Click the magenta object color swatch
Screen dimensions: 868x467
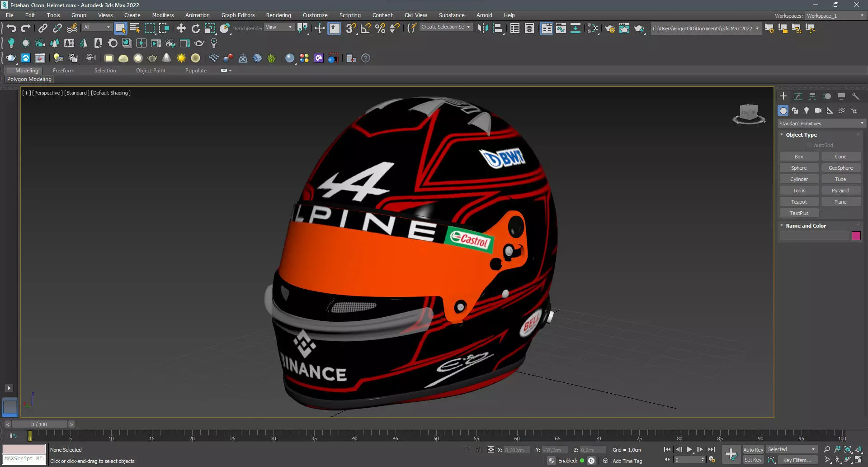click(x=856, y=236)
